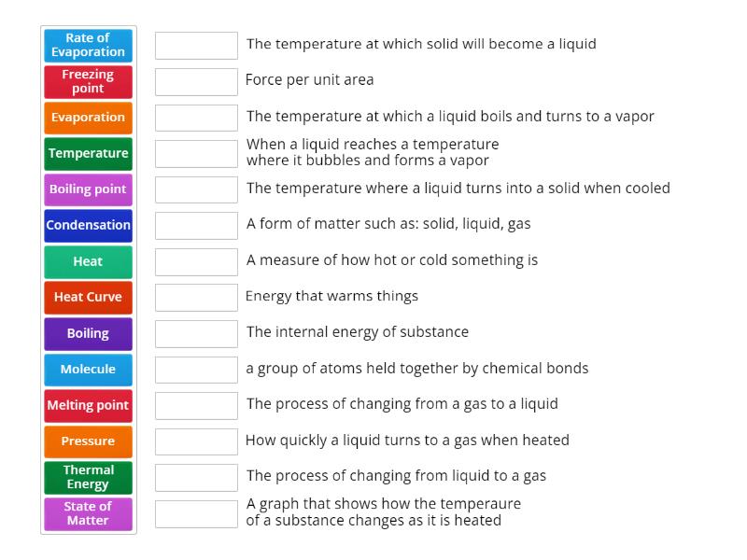Screen dimensions: 747x560
Task: Click the State of Matter tile
Action: 88,513
